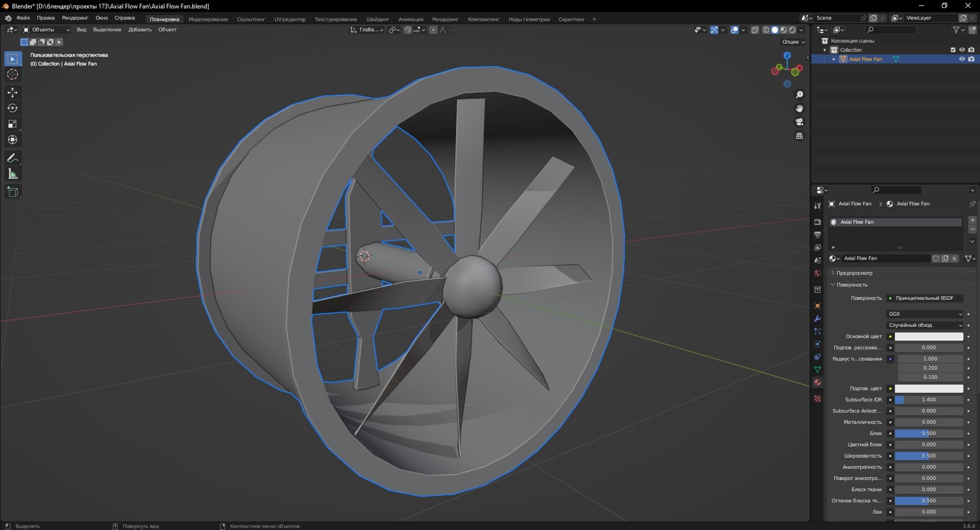Select the Measure tool
This screenshot has height=530, width=980.
coord(13,174)
